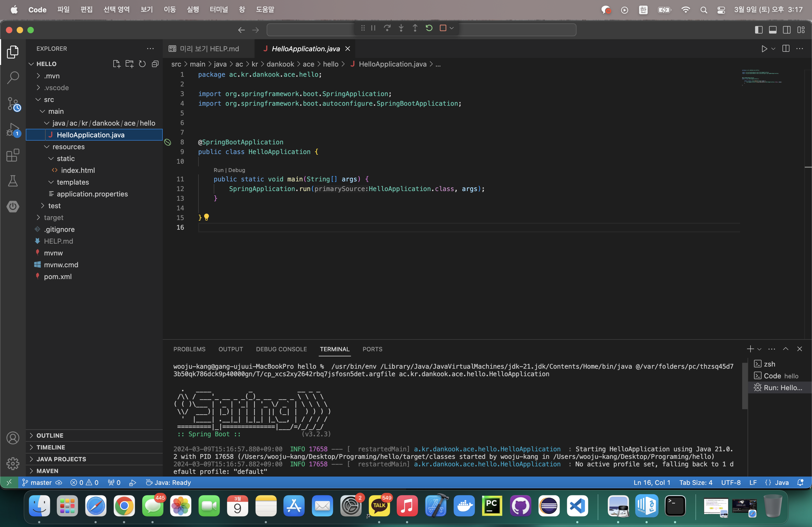Open the Extensions view

point(13,155)
